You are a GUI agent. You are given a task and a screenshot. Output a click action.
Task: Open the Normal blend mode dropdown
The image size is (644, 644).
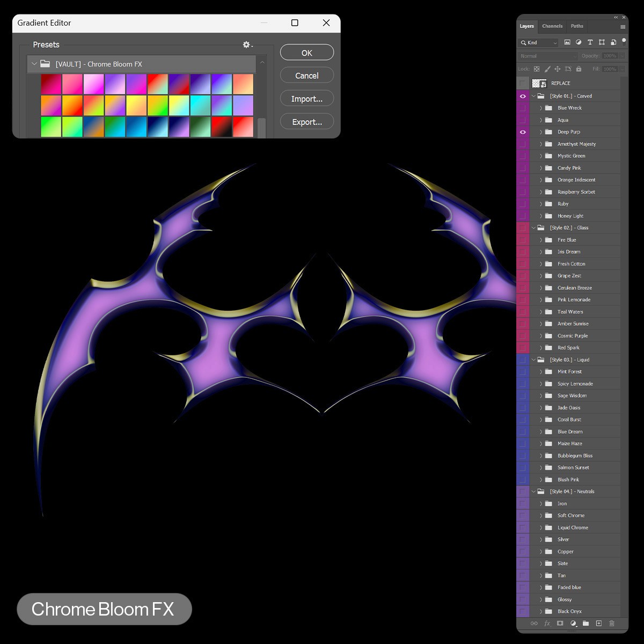tap(547, 56)
